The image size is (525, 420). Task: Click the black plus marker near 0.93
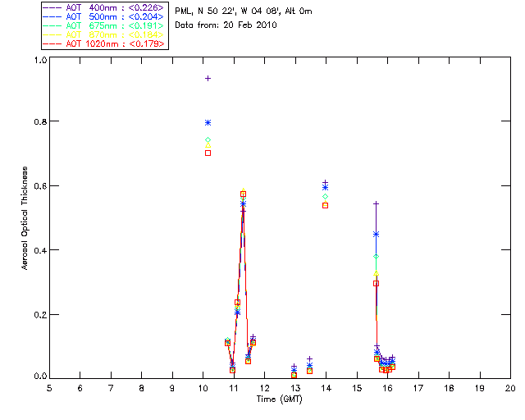208,79
